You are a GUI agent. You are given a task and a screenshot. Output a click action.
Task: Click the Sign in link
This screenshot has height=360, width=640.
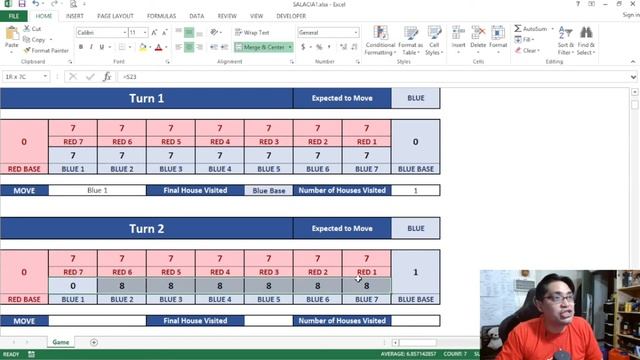pyautogui.click(x=631, y=15)
